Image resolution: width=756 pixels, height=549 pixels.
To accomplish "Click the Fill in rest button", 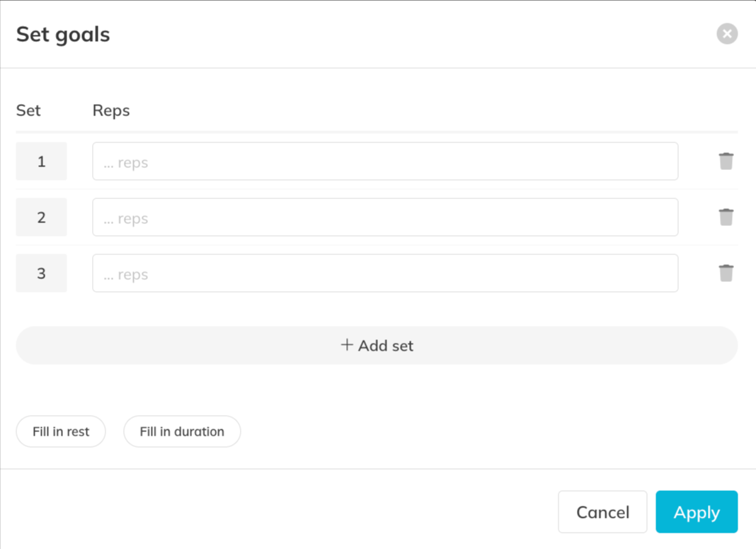I will pyautogui.click(x=61, y=431).
